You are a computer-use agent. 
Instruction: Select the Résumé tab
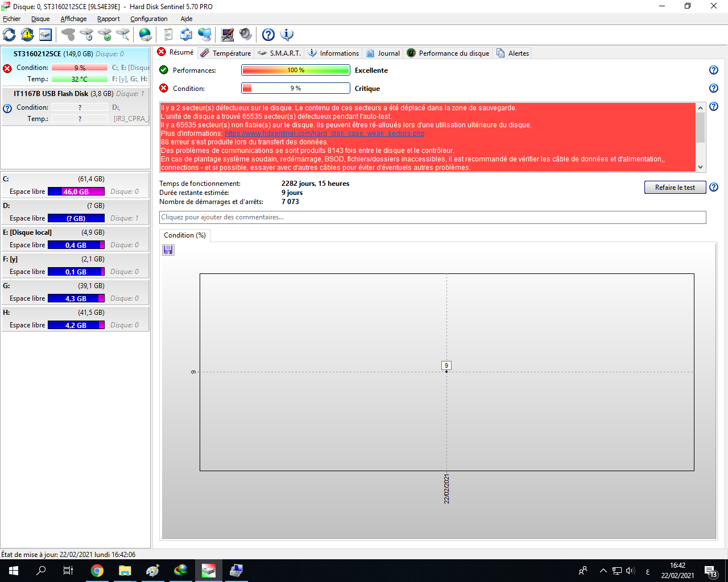(x=176, y=52)
